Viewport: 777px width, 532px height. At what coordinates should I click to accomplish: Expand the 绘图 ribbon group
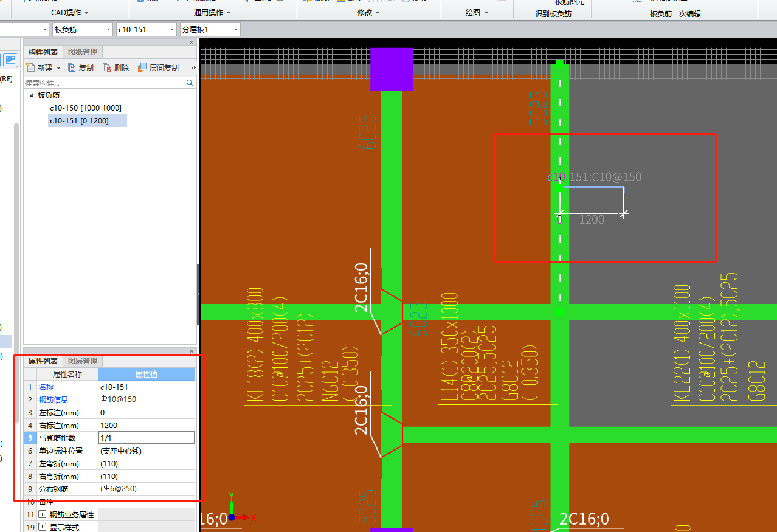click(x=477, y=13)
